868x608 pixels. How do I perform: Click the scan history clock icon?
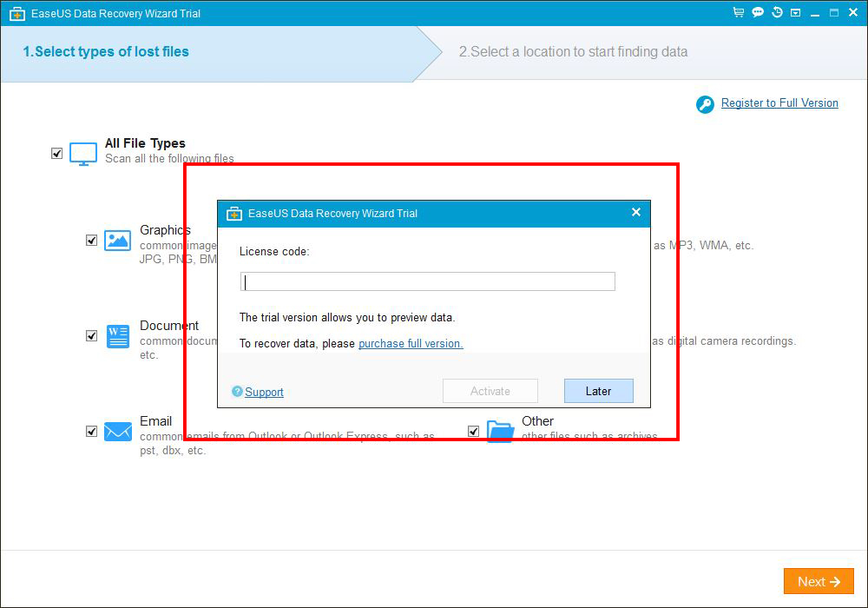tap(777, 12)
